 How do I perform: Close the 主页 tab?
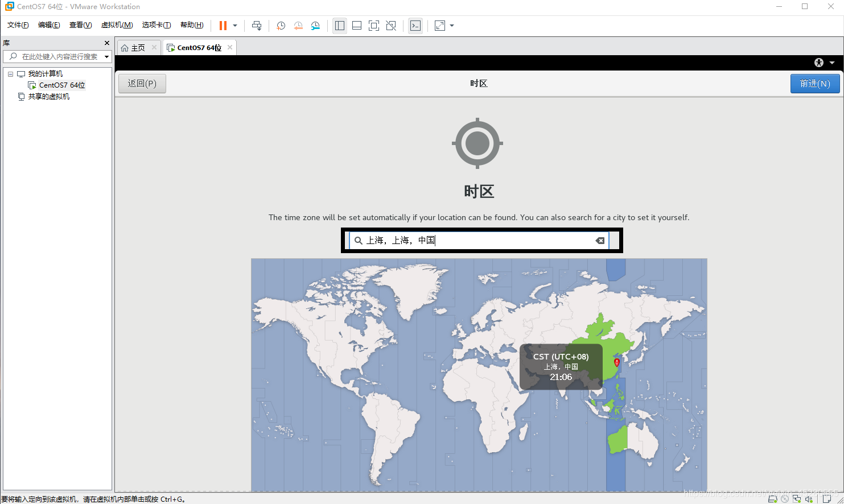point(154,47)
